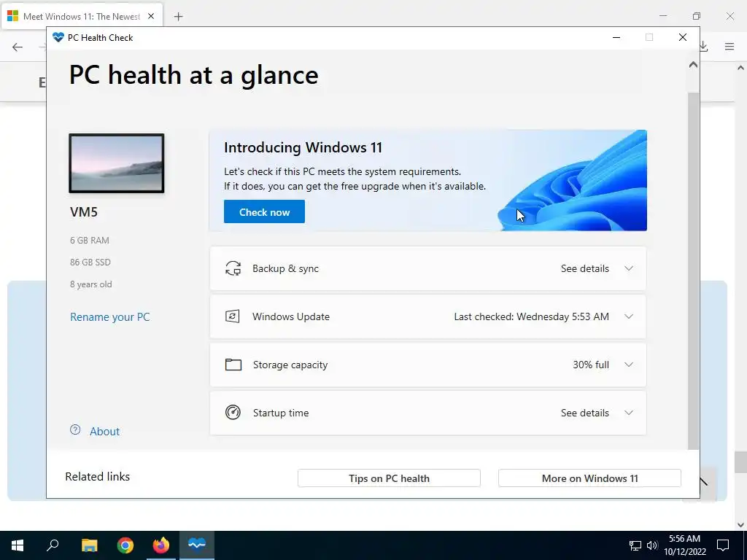Viewport: 747px width, 560px height.
Task: Expand the Storage capacity chevron
Action: [x=628, y=365]
